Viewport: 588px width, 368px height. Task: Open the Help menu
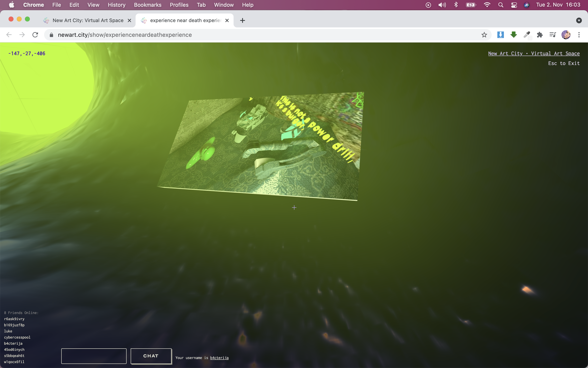tap(248, 5)
